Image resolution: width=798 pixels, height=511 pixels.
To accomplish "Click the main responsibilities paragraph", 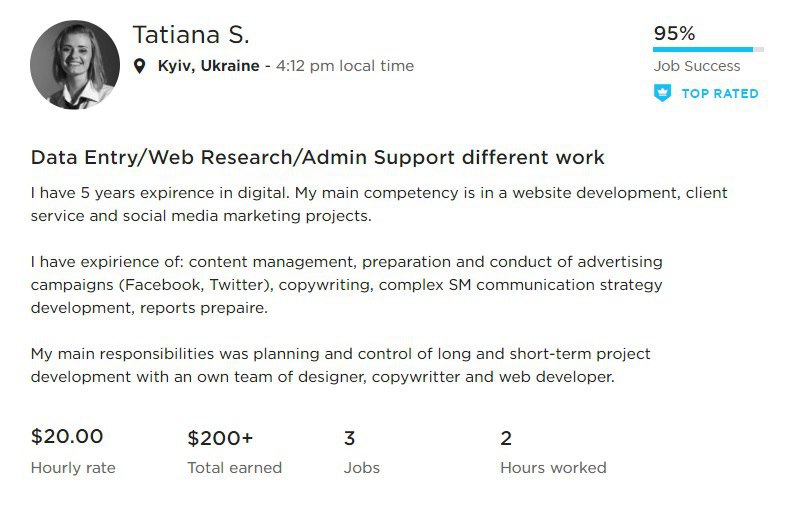I will tap(340, 366).
